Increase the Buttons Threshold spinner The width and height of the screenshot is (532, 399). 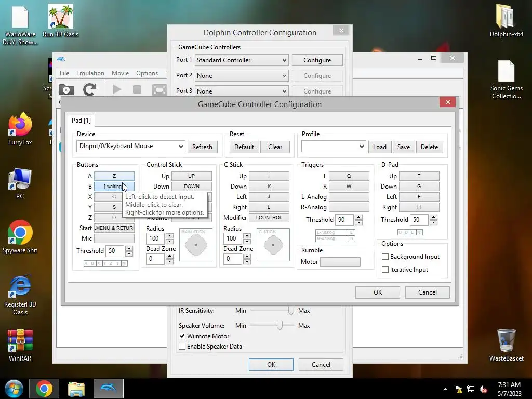(129, 248)
